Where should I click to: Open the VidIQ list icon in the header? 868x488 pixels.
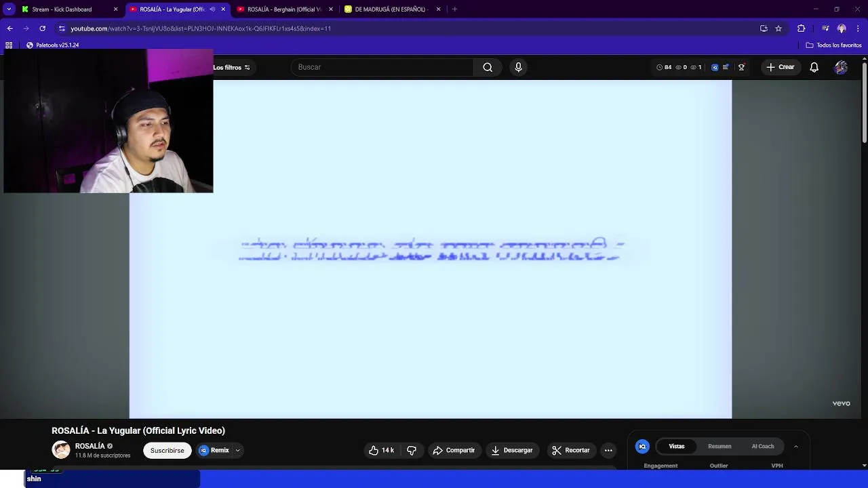point(726,67)
